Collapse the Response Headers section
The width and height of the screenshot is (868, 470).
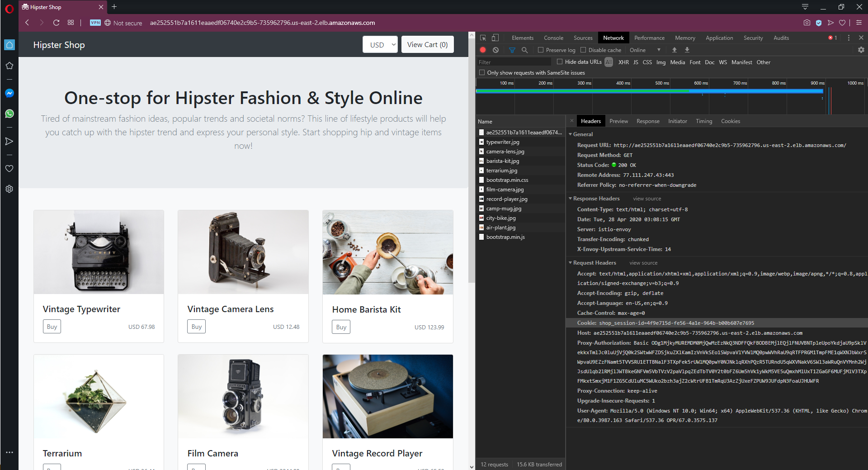tap(571, 199)
